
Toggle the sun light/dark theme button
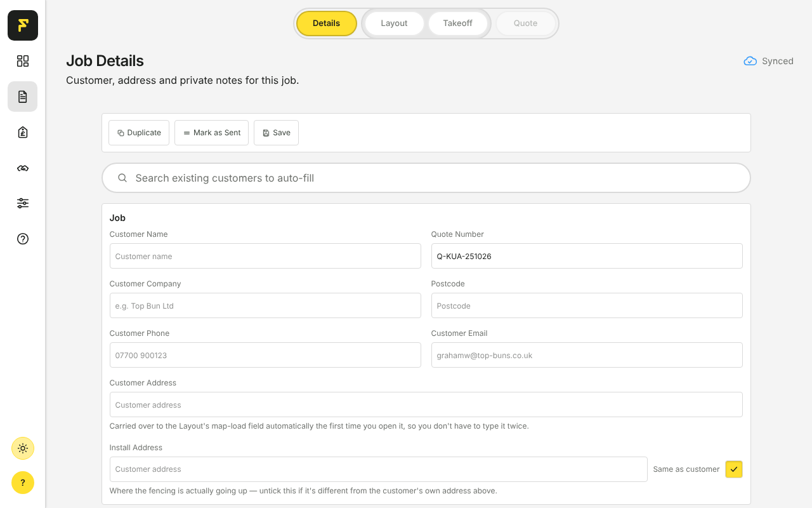23,448
